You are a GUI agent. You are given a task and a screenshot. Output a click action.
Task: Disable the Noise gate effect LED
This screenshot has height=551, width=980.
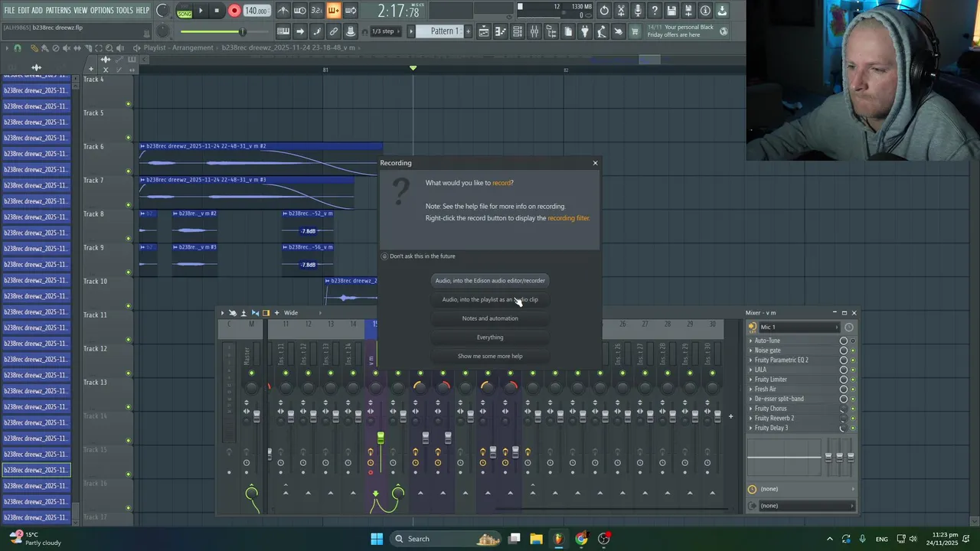(853, 350)
